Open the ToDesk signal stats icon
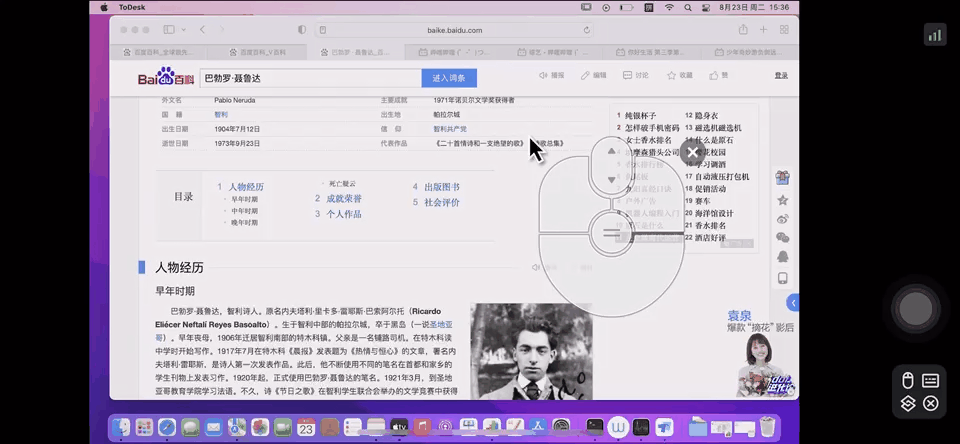 (935, 34)
